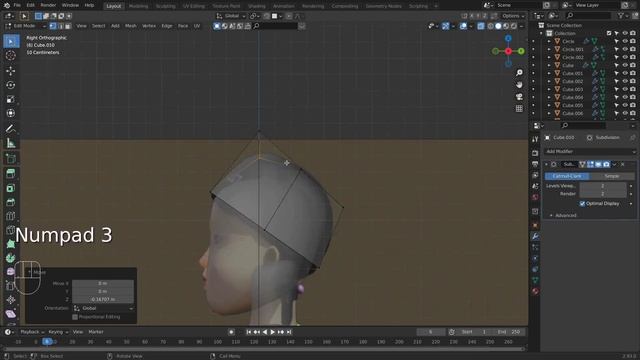Switch to wireframe viewport shading
This screenshot has width=640, height=360.
(x=490, y=26)
